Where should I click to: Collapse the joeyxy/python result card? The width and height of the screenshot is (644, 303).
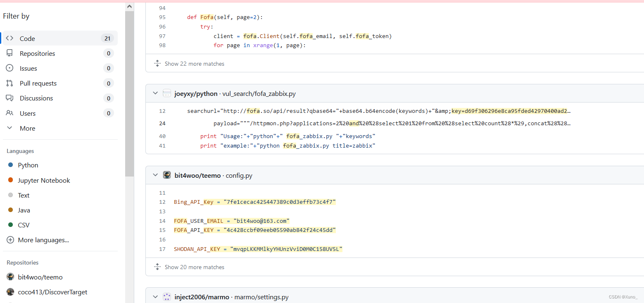click(x=155, y=93)
